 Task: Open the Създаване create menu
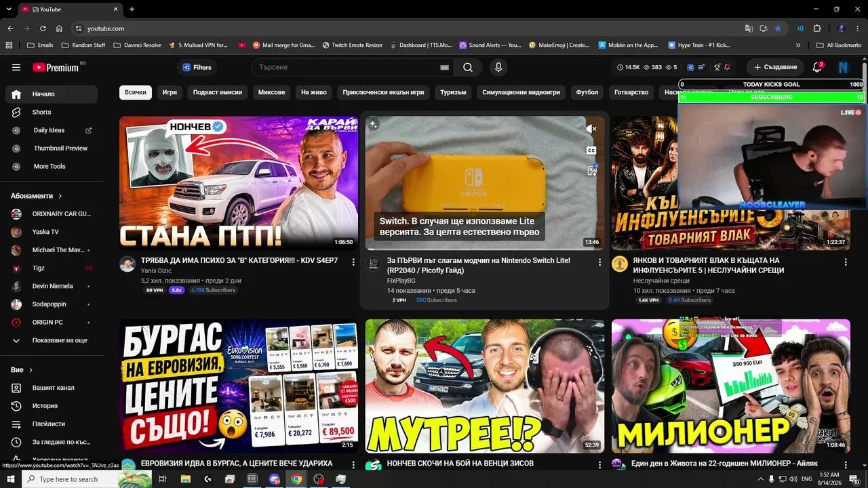[775, 67]
